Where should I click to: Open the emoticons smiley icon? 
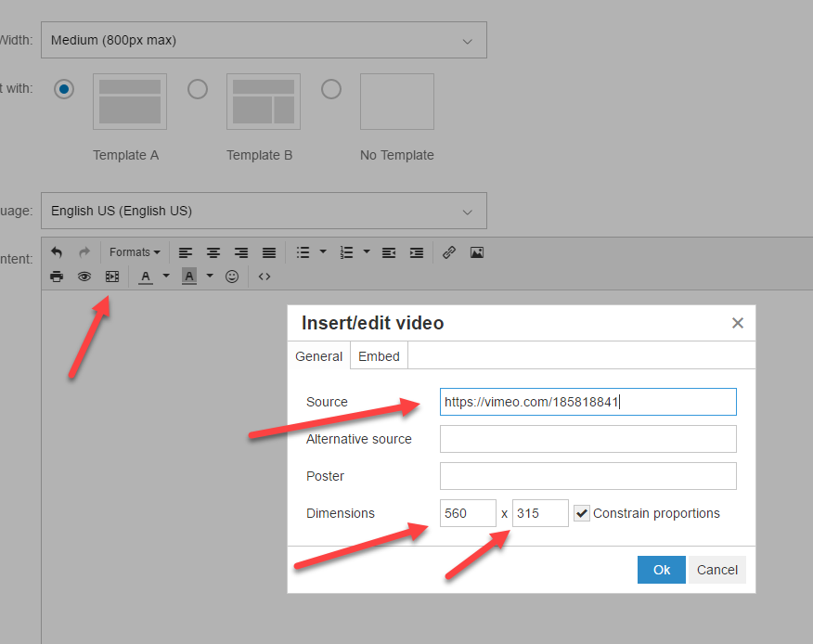point(232,277)
